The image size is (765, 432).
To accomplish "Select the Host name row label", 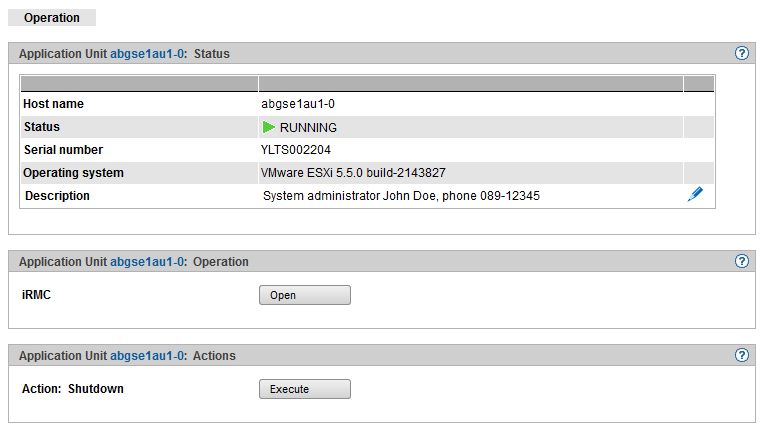I will click(54, 104).
